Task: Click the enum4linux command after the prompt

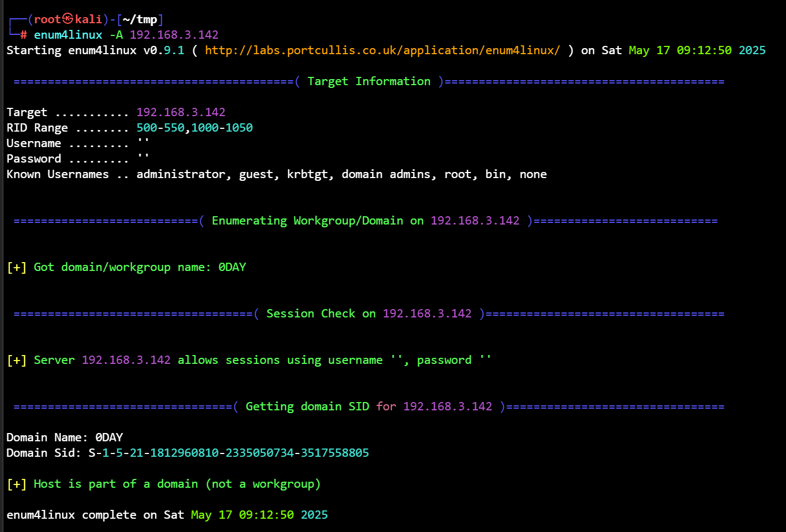Action: point(68,35)
